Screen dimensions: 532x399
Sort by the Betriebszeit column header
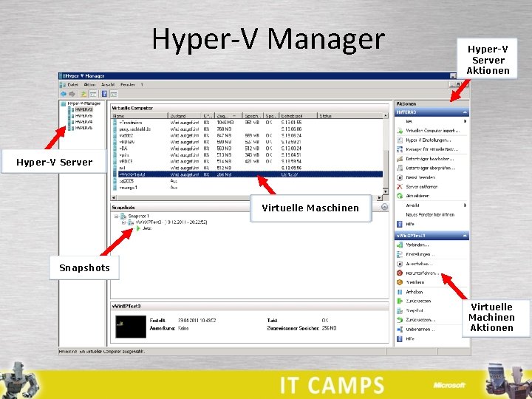298,116
